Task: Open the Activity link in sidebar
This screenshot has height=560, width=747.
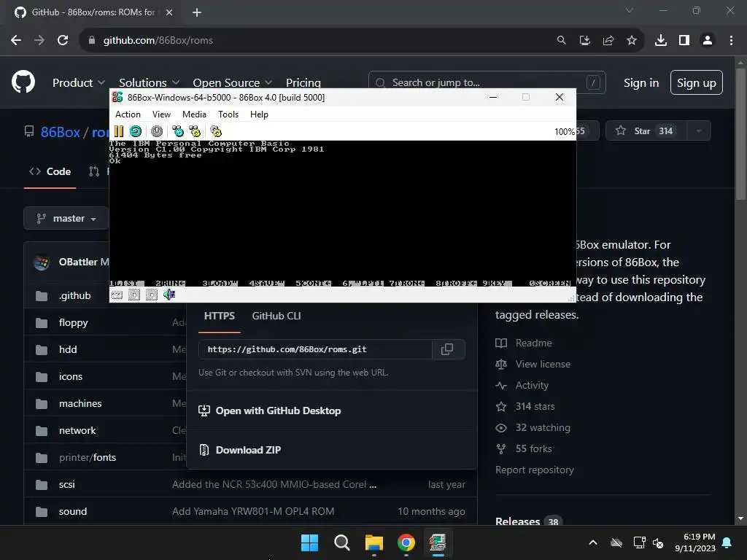Action: pos(522,385)
